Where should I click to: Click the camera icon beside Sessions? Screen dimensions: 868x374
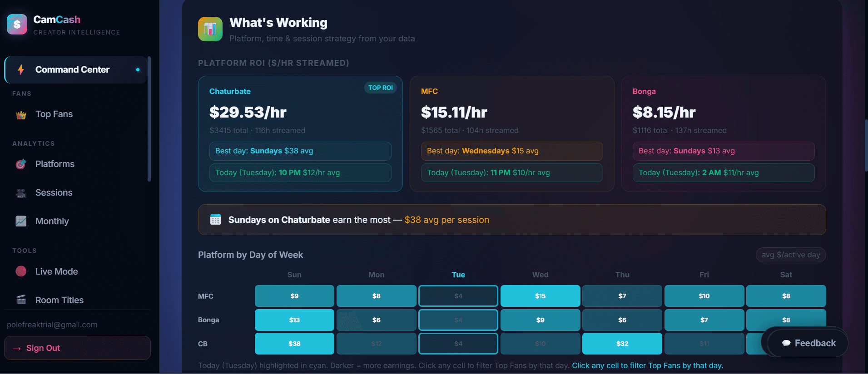tap(21, 193)
